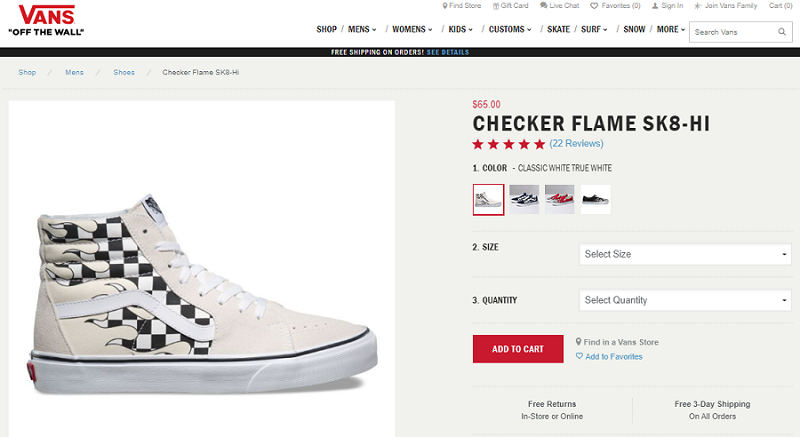Click the search magnifier icon
This screenshot has height=437, width=800.
783,32
